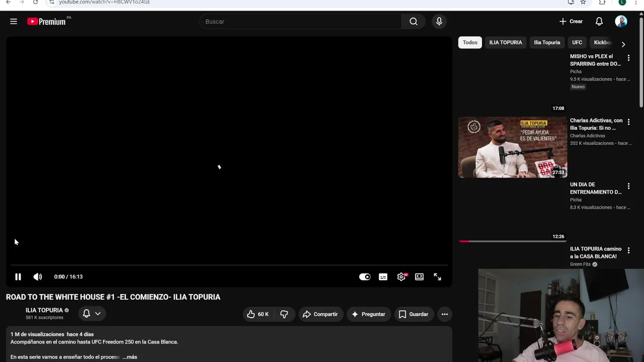This screenshot has height=362, width=644.
Task: Open options for UN DIA DE ENTRENAMIENTO video
Action: click(x=628, y=186)
